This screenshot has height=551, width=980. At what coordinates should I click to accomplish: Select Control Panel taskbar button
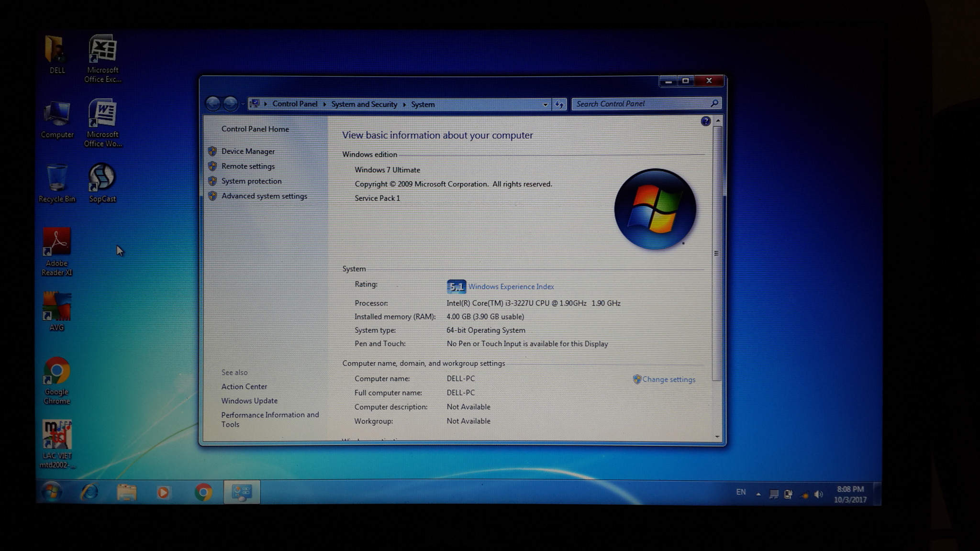242,492
